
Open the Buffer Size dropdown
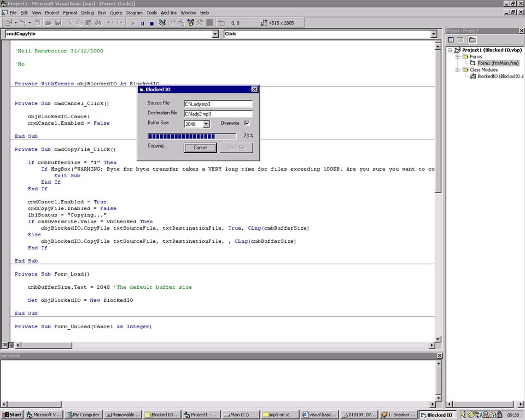pos(206,124)
